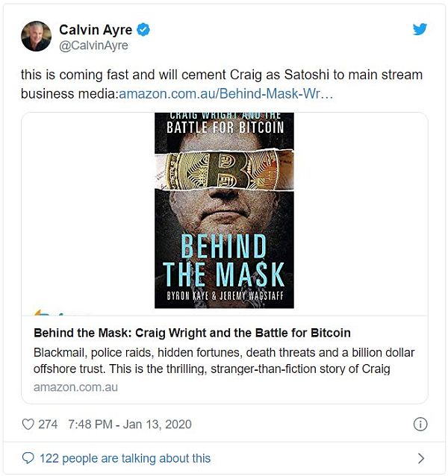Click the reply speech bubble icon
Screen dimensions: 448x476
click(28, 458)
